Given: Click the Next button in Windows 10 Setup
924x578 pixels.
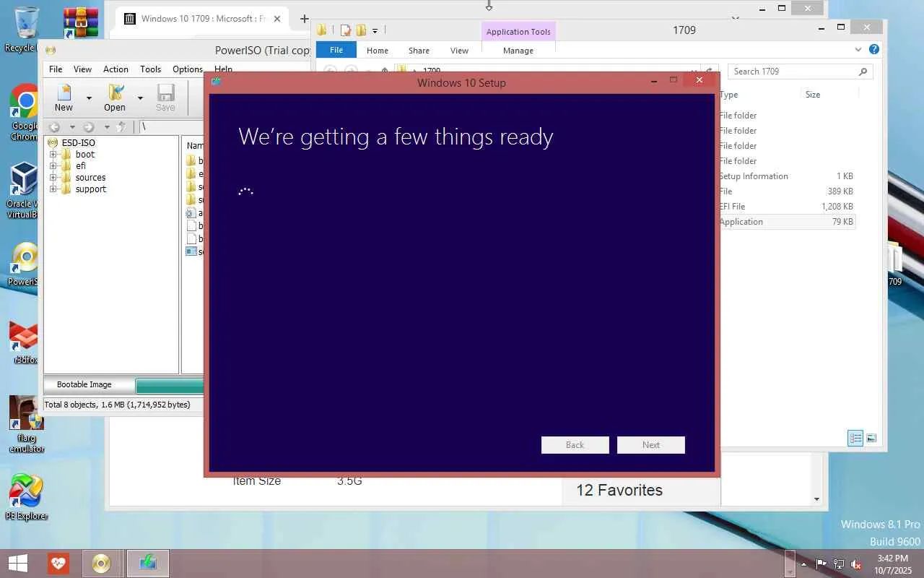Looking at the screenshot, I should (651, 445).
